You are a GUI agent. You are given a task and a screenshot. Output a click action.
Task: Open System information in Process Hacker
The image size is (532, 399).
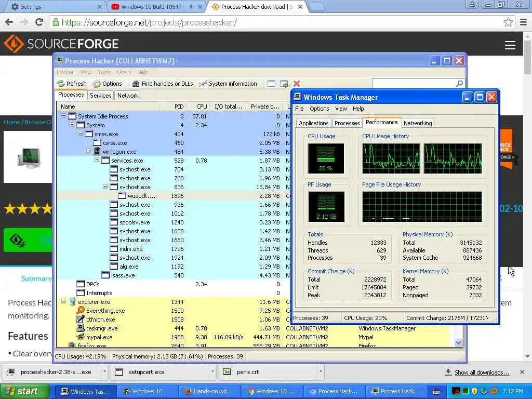point(228,84)
